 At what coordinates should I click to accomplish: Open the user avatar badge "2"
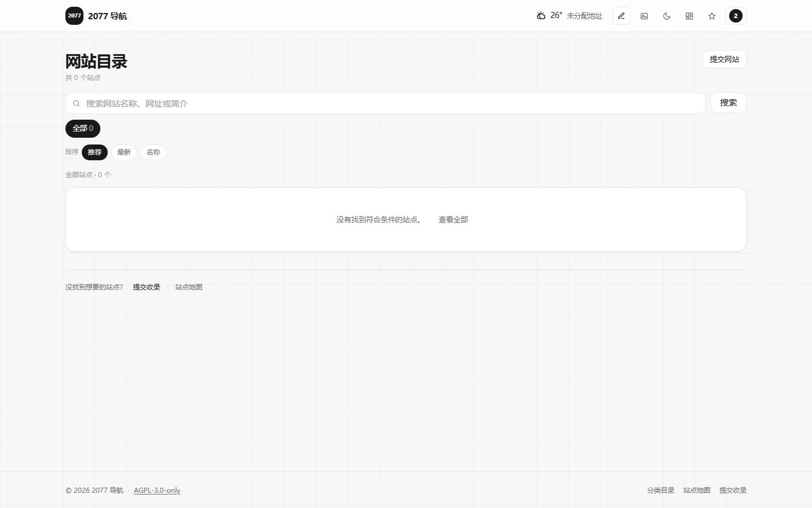pos(736,16)
